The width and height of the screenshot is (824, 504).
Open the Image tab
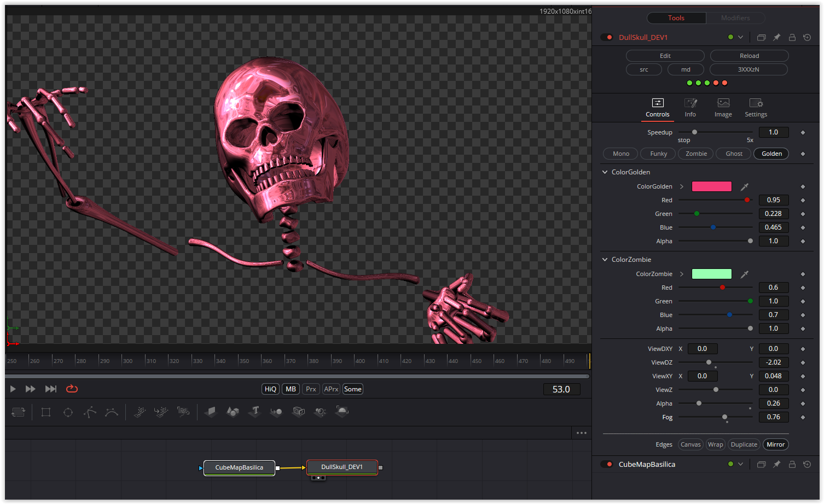pos(723,108)
